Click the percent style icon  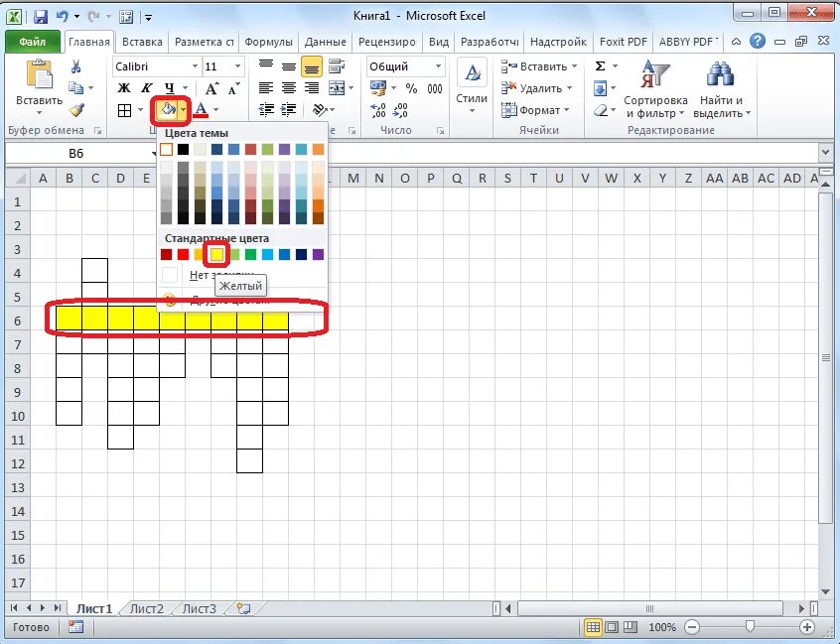[411, 88]
